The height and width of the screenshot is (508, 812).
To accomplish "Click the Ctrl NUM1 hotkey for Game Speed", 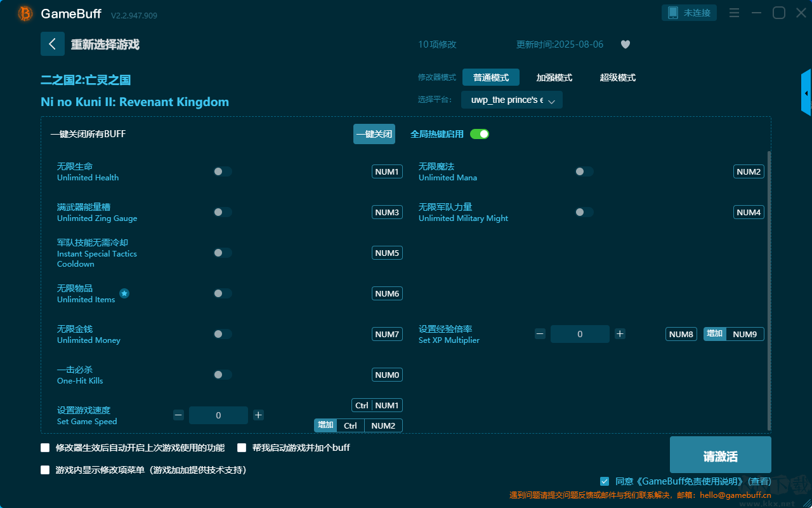I will pyautogui.click(x=377, y=405).
